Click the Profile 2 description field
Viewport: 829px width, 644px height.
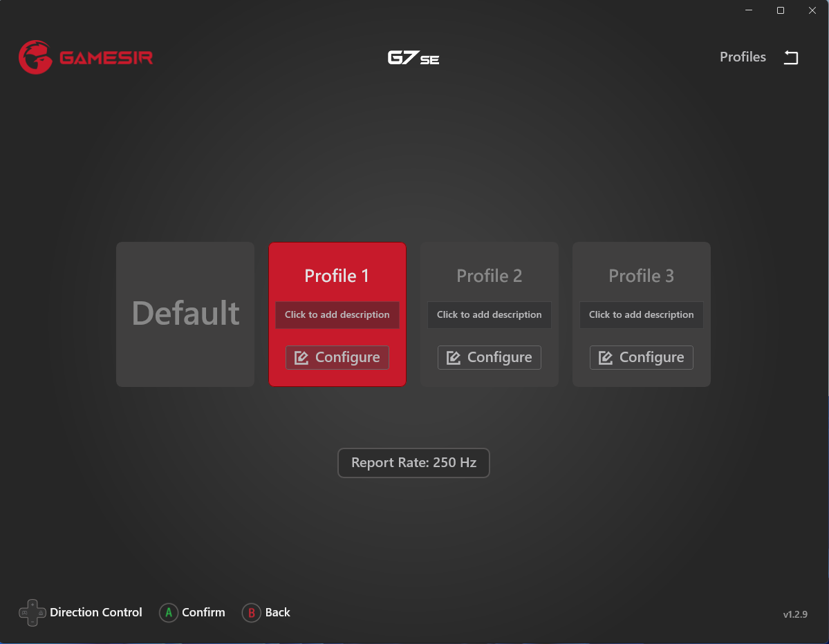(x=490, y=314)
